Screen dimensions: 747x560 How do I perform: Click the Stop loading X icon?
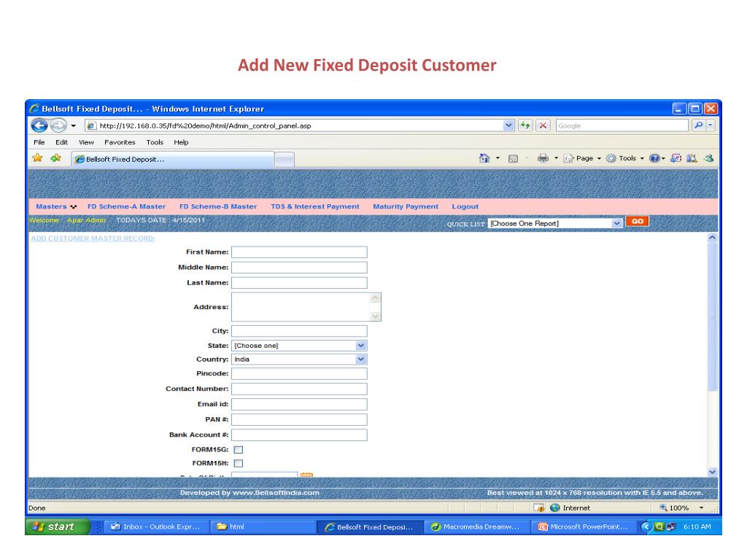pos(543,125)
